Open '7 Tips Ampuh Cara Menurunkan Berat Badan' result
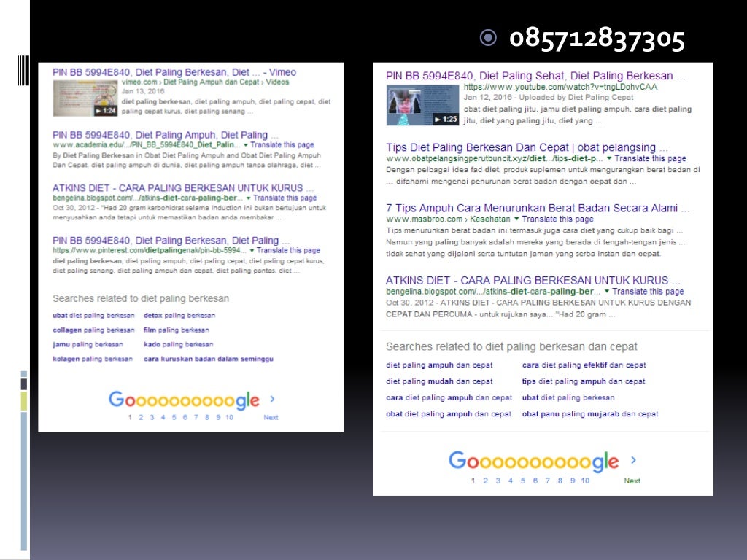 click(x=538, y=208)
